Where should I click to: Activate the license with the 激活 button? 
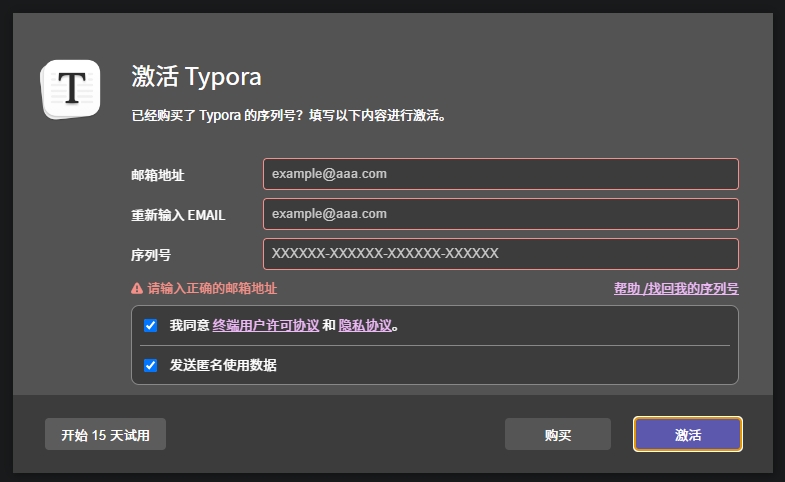tap(688, 434)
